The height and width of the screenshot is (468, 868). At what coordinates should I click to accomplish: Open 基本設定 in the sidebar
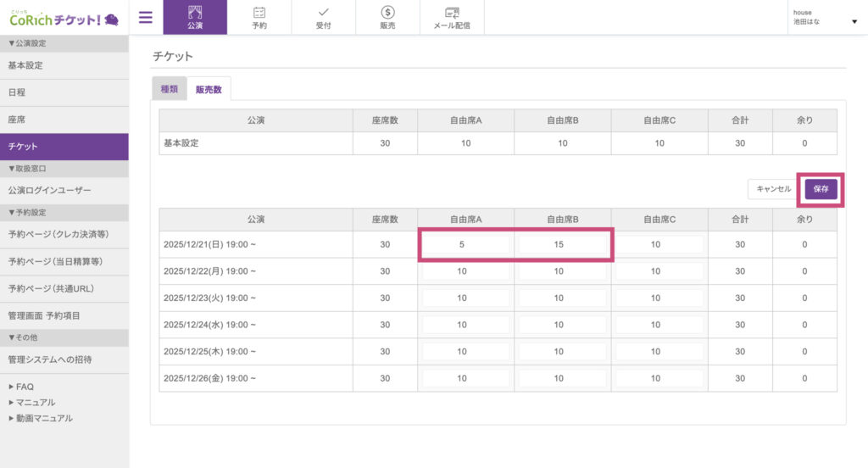click(25, 65)
